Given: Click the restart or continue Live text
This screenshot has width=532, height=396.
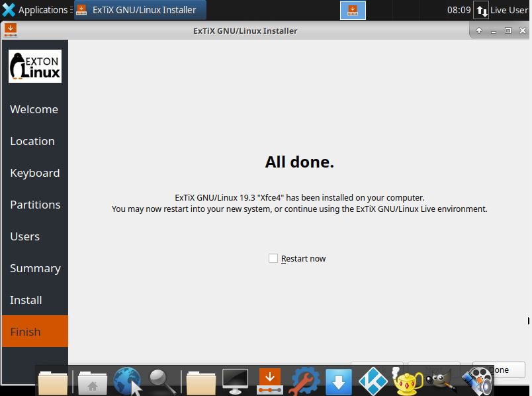Looking at the screenshot, I should (299, 209).
